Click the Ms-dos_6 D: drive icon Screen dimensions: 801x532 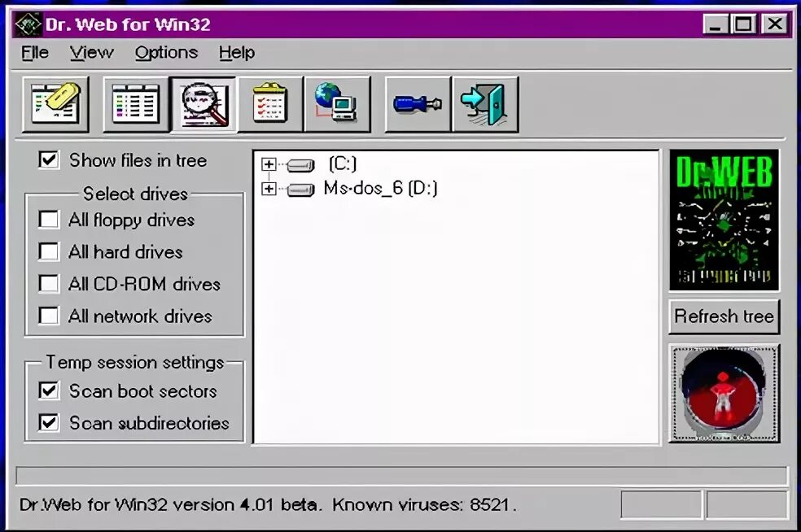pyautogui.click(x=300, y=190)
